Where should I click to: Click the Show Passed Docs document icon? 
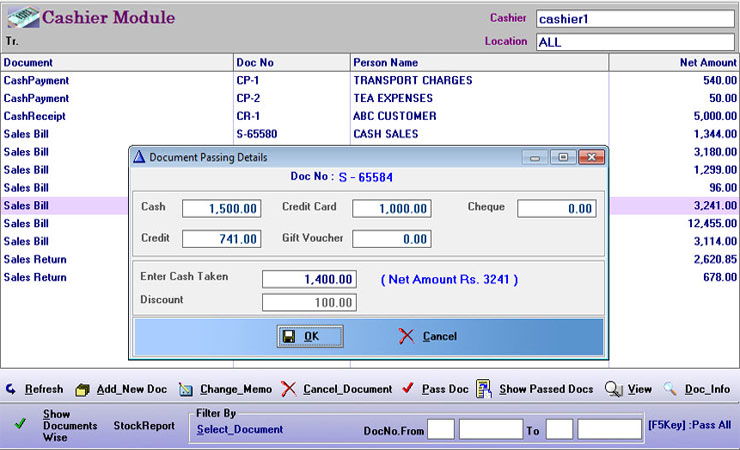click(484, 389)
